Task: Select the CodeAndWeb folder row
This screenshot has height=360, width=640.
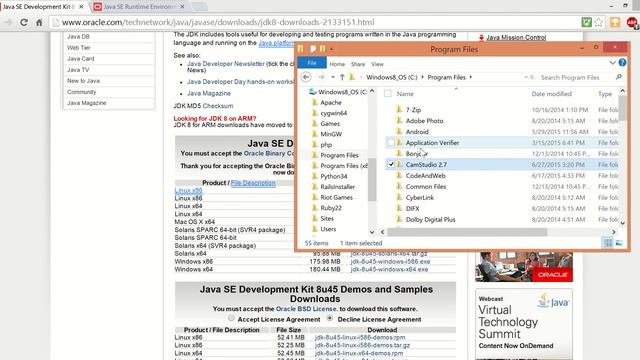Action: (502, 176)
